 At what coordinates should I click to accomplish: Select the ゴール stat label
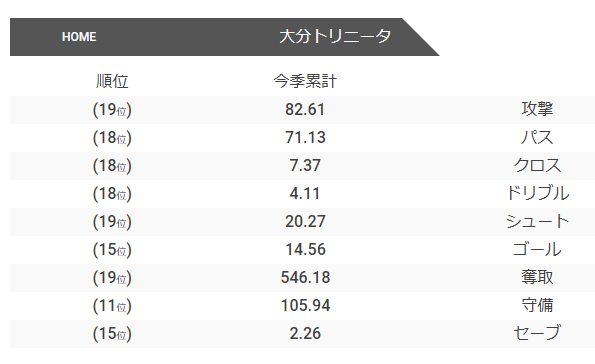537,249
